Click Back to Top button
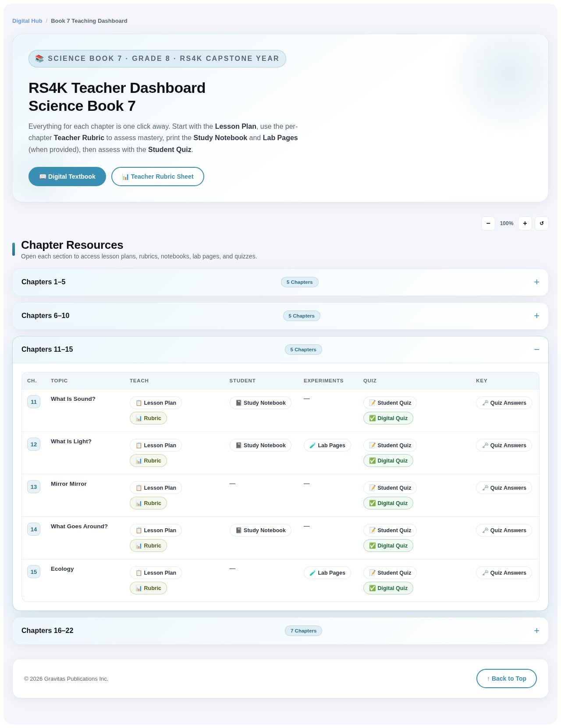This screenshot has height=728, width=561. [507, 679]
